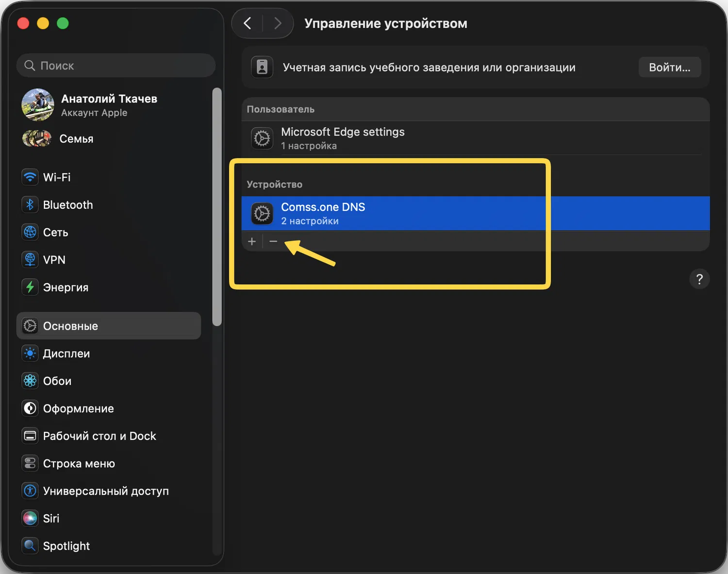Open Дисплеи settings section

point(66,354)
